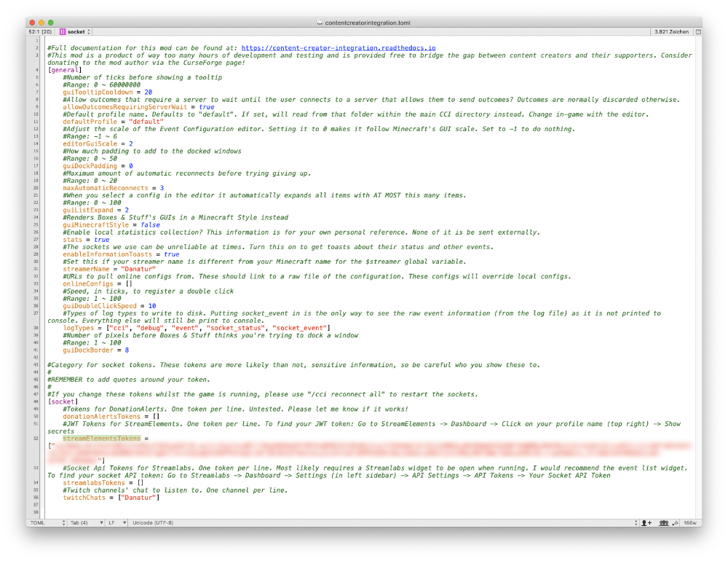Image resolution: width=728 pixels, height=561 pixels.
Task: Open the LF line ending dropdown
Action: pyautogui.click(x=116, y=522)
